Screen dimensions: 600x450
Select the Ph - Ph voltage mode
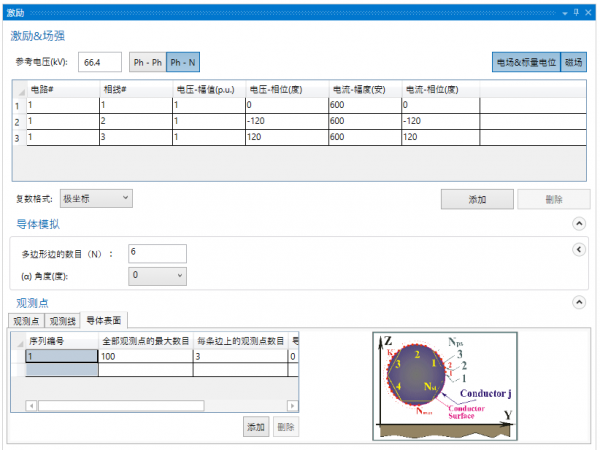147,62
